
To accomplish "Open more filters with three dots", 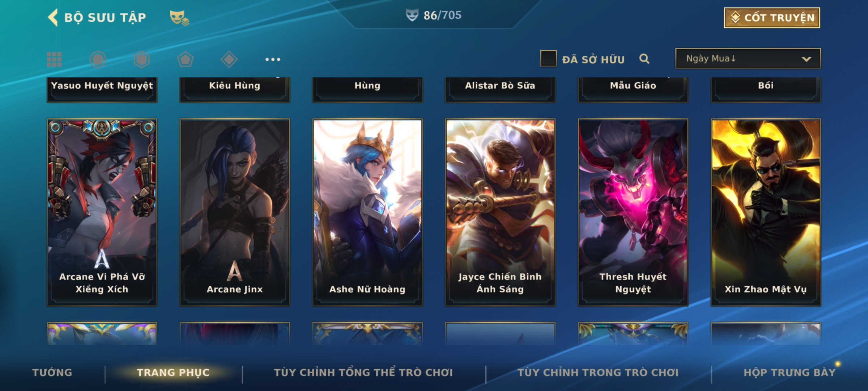I will click(x=273, y=59).
